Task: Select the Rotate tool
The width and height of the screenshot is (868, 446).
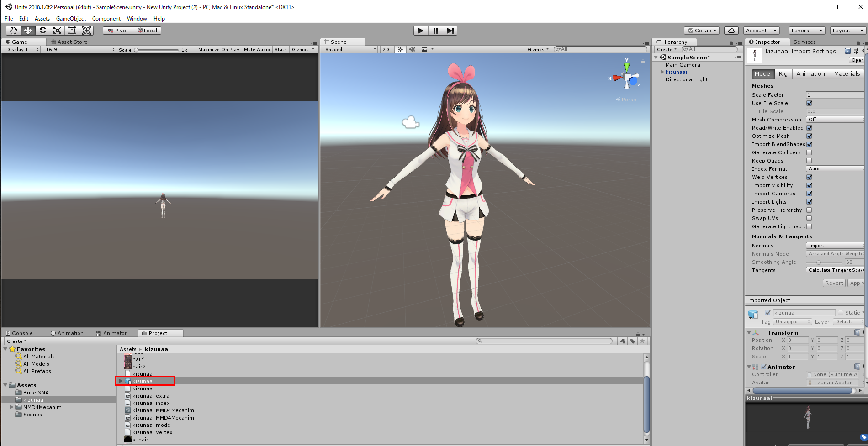Action: 42,31
